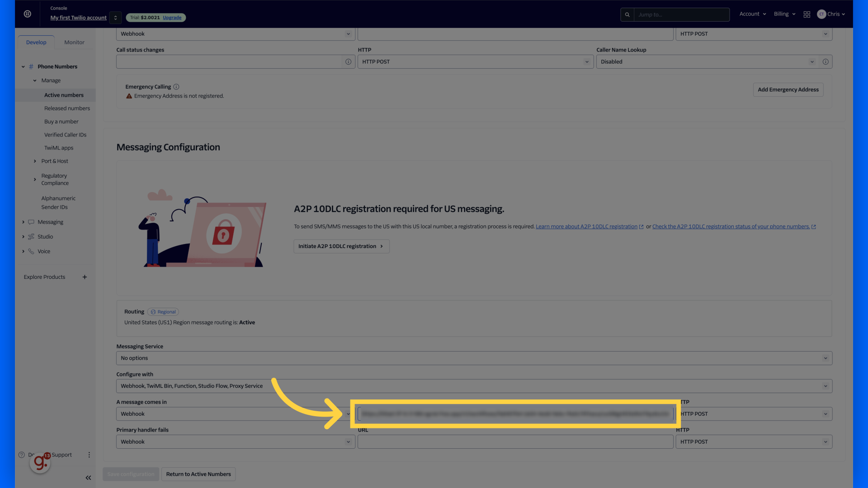Viewport: 868px width, 488px height.
Task: Open the Caller Name Lookup dropdown
Action: pyautogui.click(x=708, y=62)
